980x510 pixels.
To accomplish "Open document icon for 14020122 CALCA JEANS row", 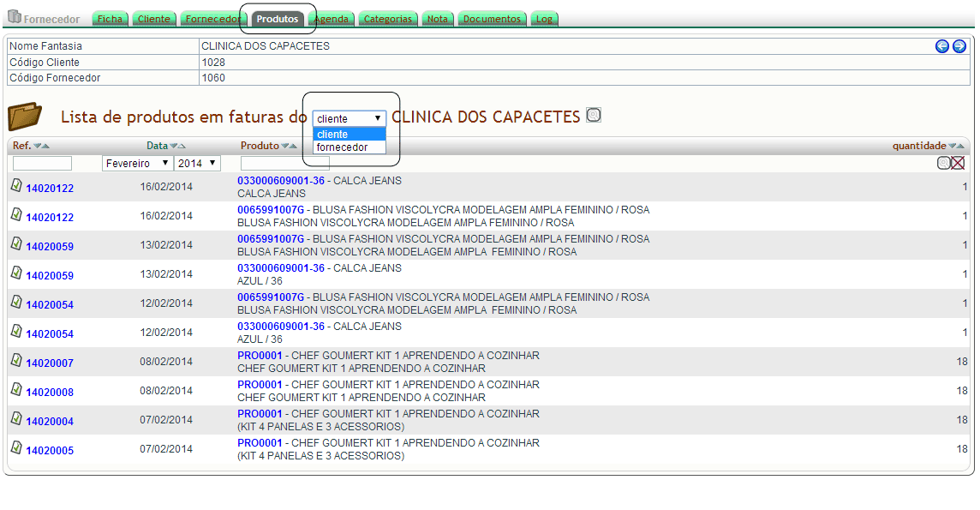I will click(x=16, y=186).
